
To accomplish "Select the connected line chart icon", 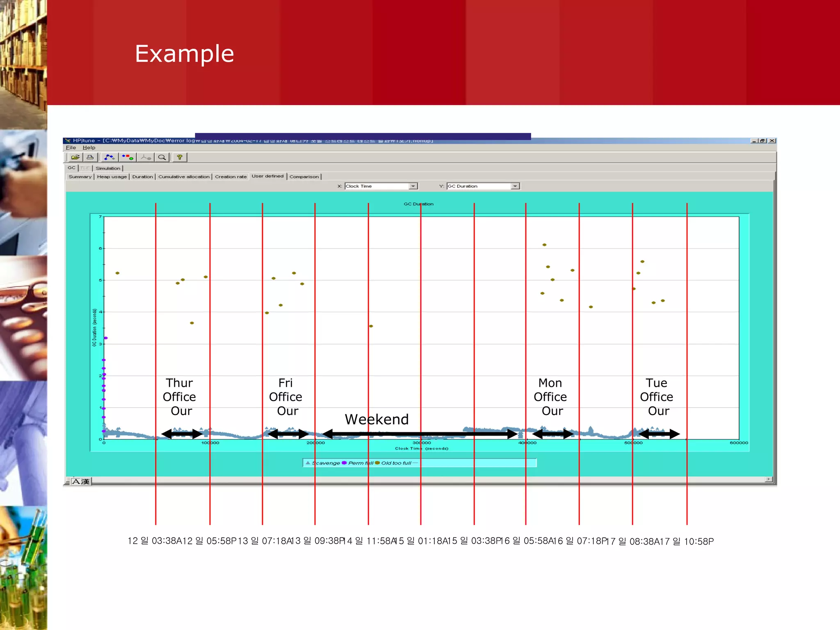I will 109,157.
